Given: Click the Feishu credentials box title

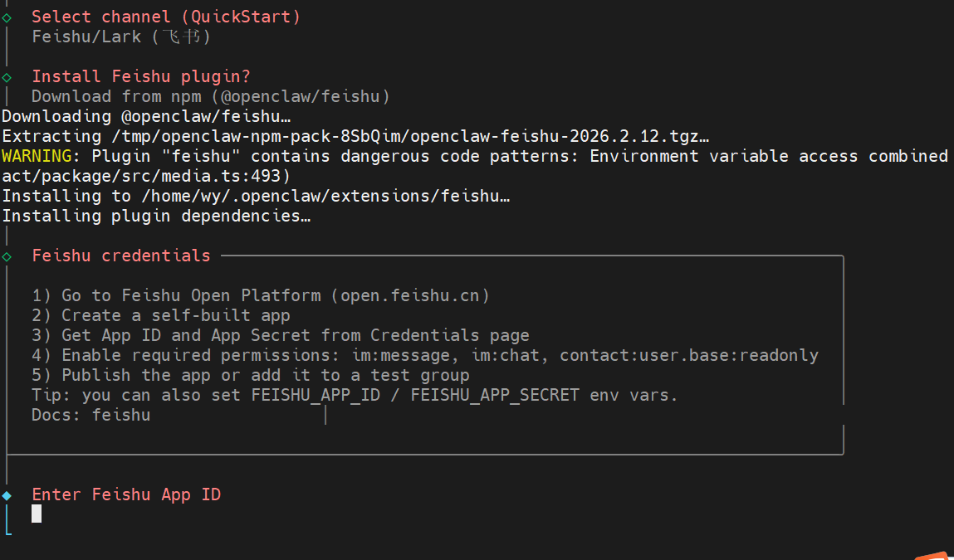Looking at the screenshot, I should pos(121,256).
